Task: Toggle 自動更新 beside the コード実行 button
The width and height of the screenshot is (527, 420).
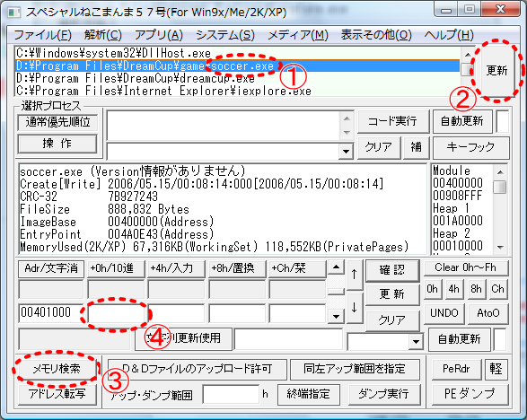Action: [461, 121]
